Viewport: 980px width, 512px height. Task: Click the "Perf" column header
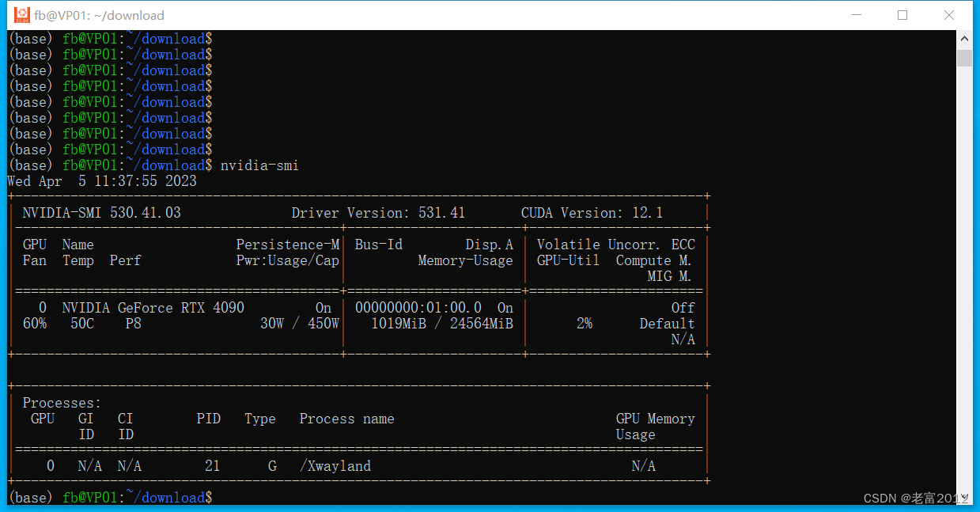tap(126, 260)
